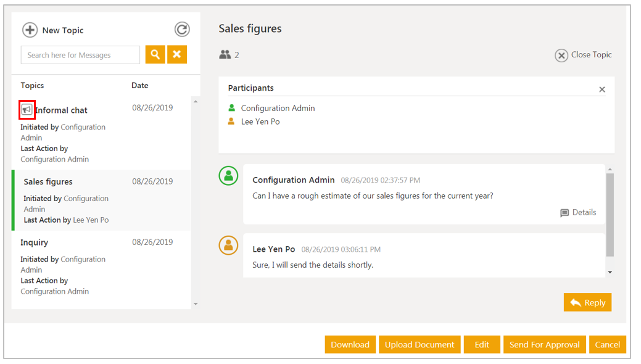Click the New Topic plus icon
641x364 pixels.
30,30
